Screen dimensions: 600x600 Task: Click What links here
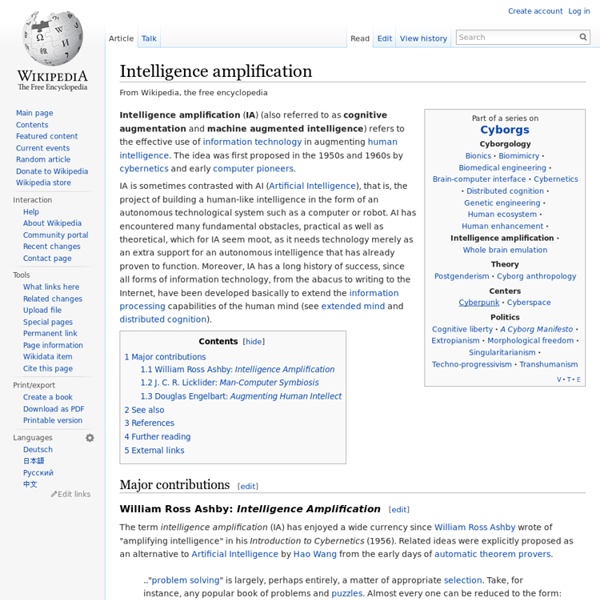(x=51, y=287)
